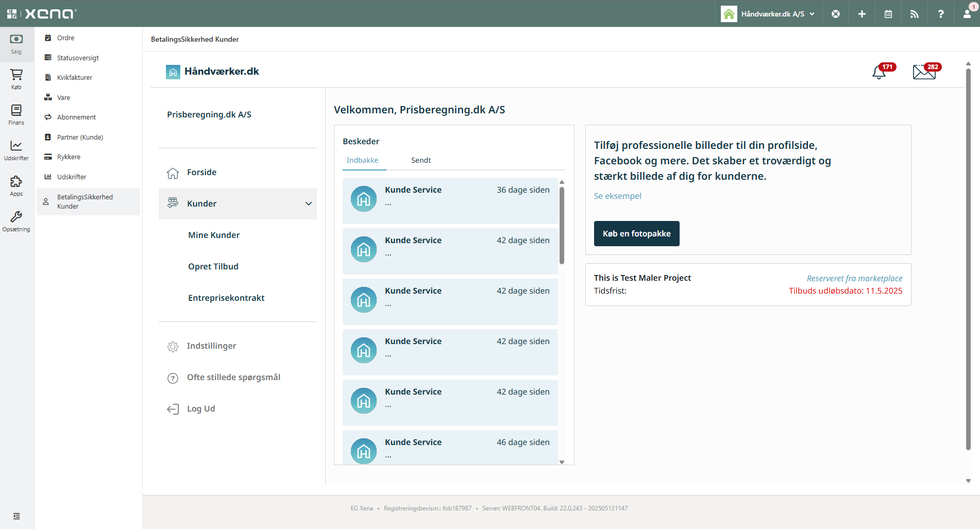Open Håndværker.dk A/S company dropdown
This screenshot has height=529, width=980.
coord(768,14)
